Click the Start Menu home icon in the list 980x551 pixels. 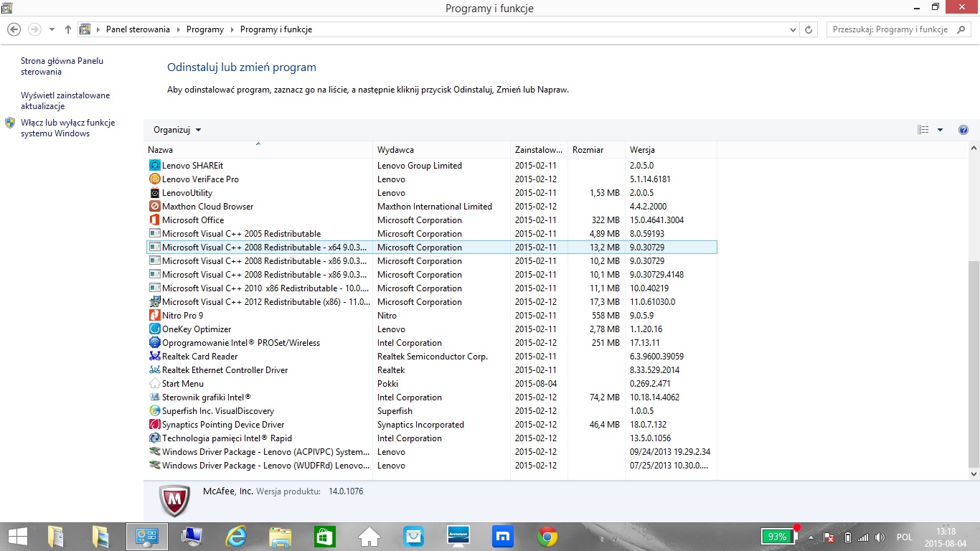155,384
